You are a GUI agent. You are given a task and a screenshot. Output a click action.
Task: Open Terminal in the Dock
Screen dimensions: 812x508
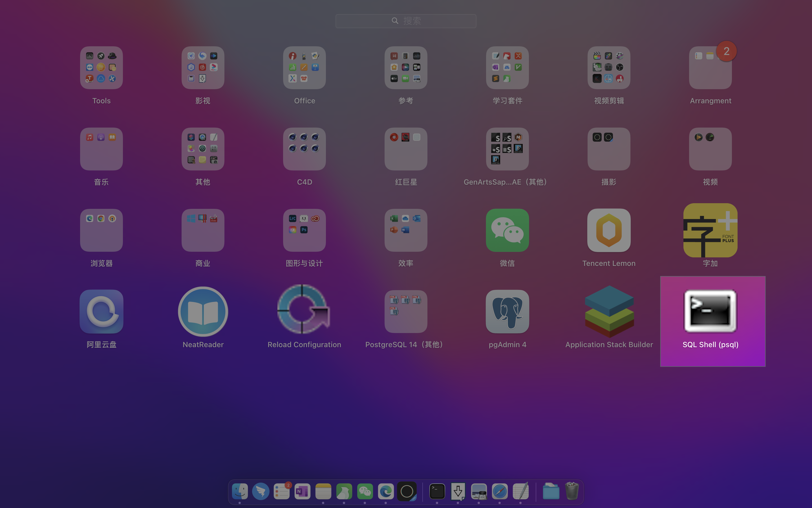[437, 491]
